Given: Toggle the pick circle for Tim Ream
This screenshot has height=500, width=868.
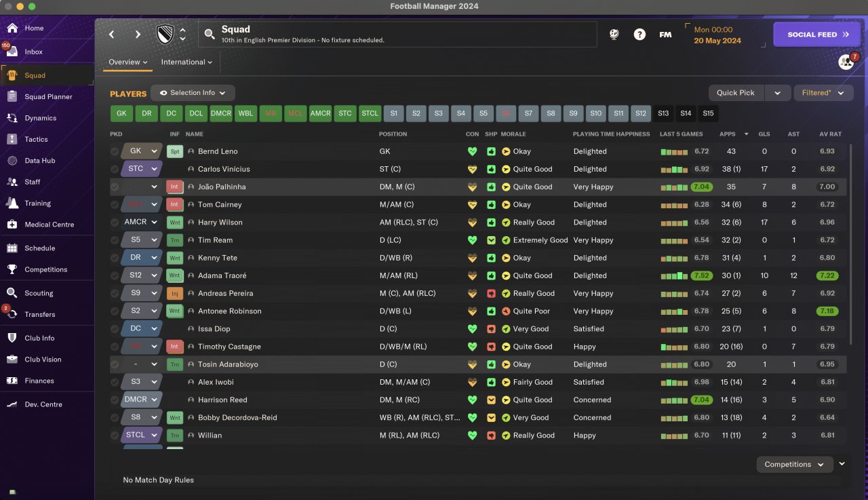Looking at the screenshot, I should pyautogui.click(x=115, y=240).
